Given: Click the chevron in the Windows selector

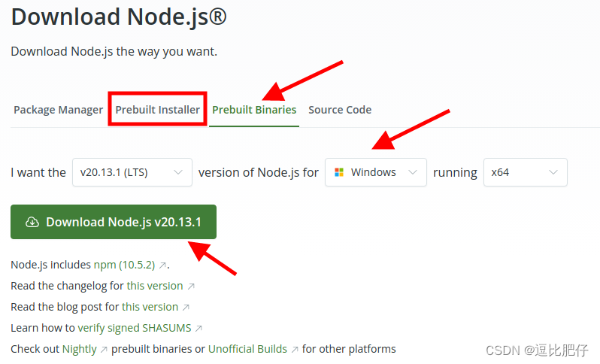Looking at the screenshot, I should [x=413, y=172].
